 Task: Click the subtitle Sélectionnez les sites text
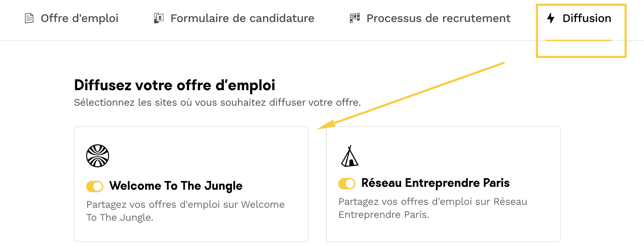coord(217,102)
